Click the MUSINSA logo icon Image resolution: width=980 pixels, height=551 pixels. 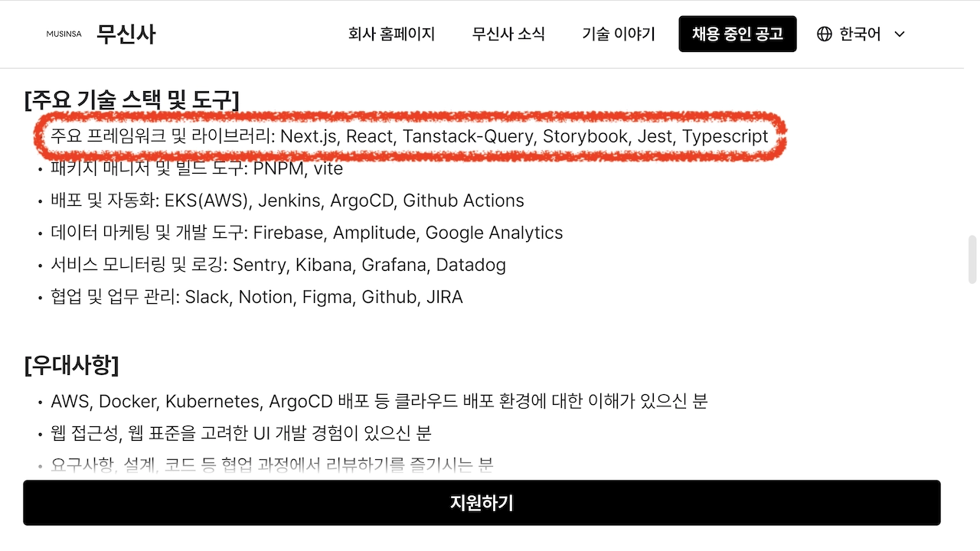tap(63, 34)
